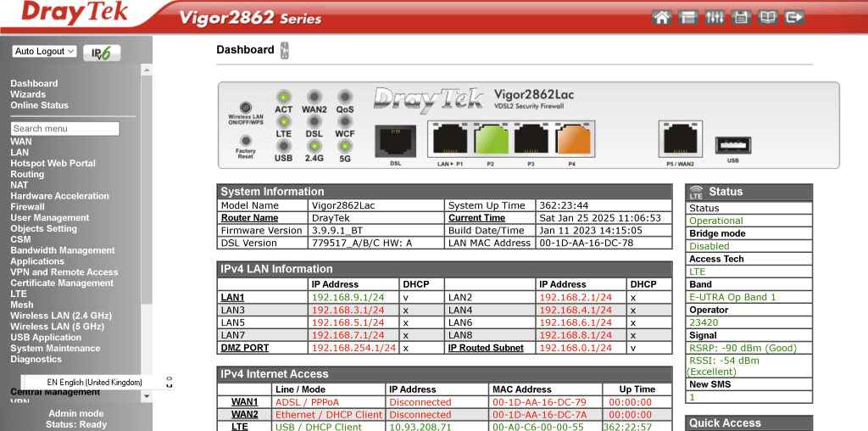Open the System Maintenance menu
Viewport: 868px width, 431px height.
tap(55, 348)
